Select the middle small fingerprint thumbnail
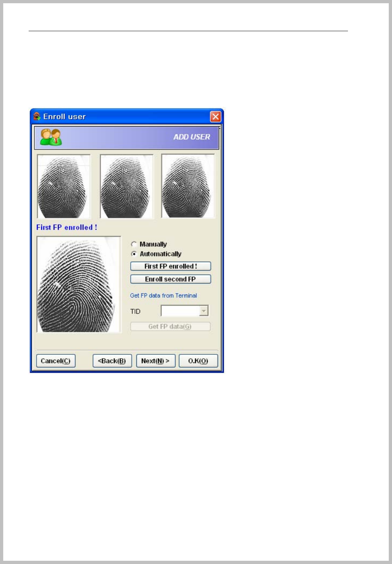 [126, 186]
